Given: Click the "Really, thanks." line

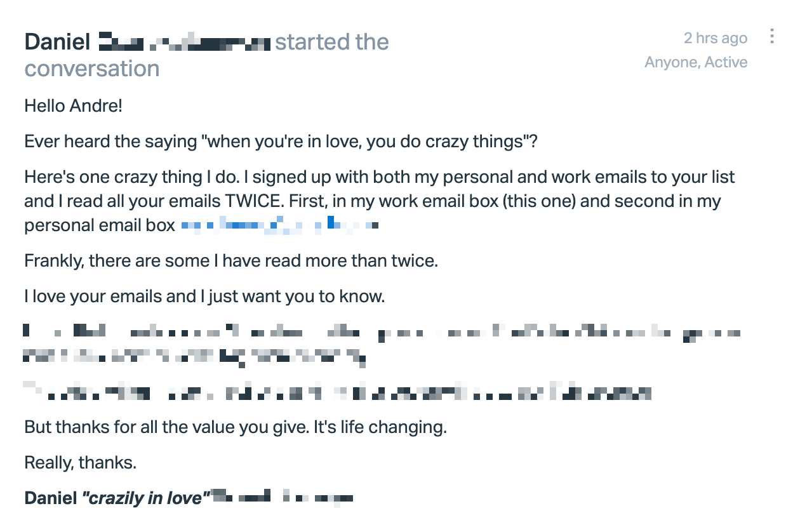Looking at the screenshot, I should pos(81,463).
